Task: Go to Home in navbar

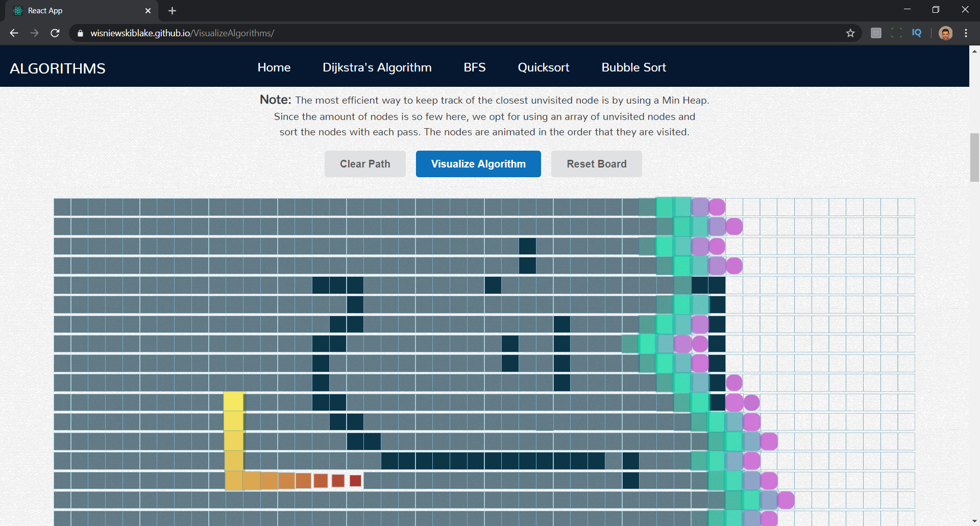Action: [x=274, y=67]
